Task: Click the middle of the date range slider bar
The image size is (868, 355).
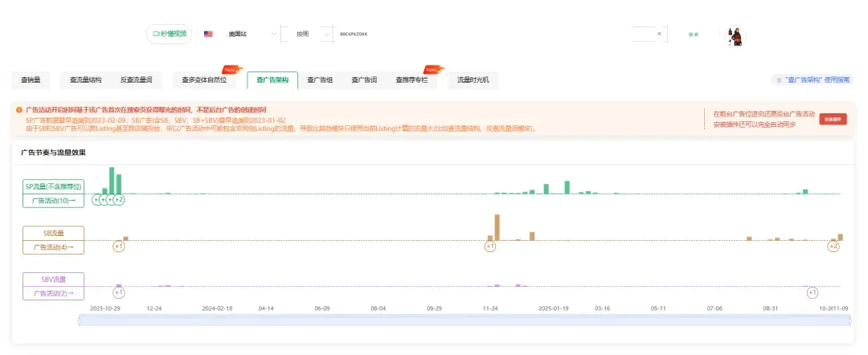Action: pos(466,320)
